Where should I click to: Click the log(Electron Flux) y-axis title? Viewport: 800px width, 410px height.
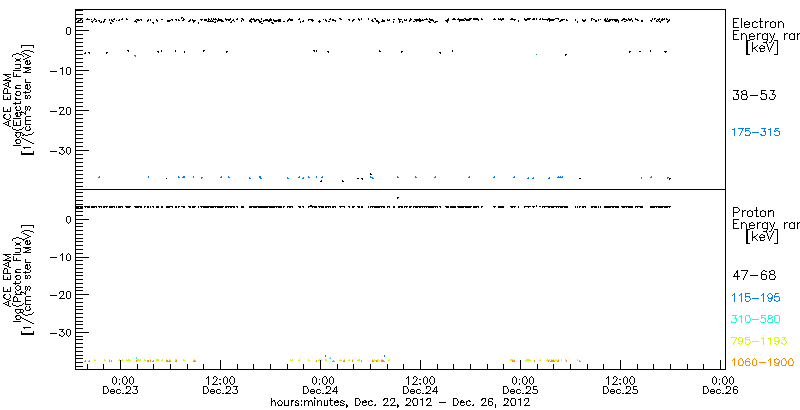click(x=18, y=99)
